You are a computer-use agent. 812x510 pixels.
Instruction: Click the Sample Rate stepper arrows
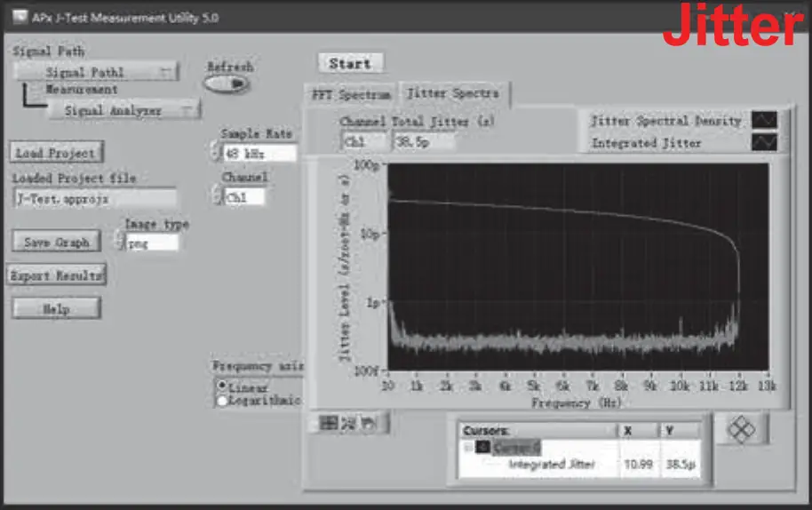(x=217, y=153)
